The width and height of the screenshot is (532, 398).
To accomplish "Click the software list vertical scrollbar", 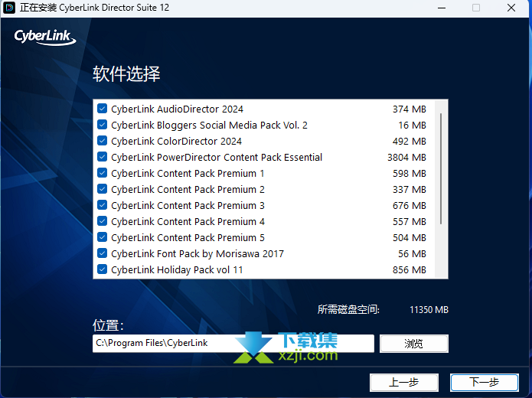I will (x=441, y=168).
